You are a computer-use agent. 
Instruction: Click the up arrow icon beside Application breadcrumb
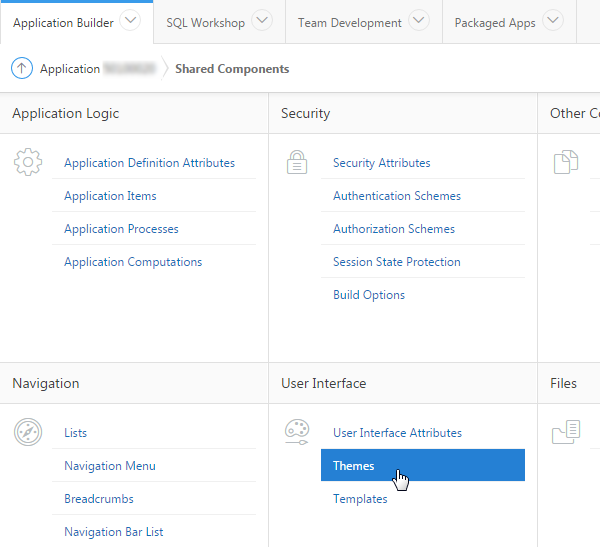coord(22,69)
